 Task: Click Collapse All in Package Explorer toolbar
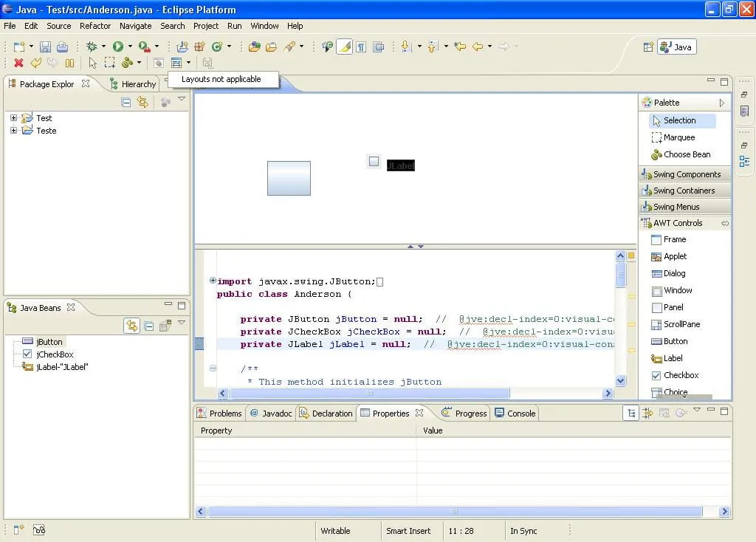pos(126,103)
